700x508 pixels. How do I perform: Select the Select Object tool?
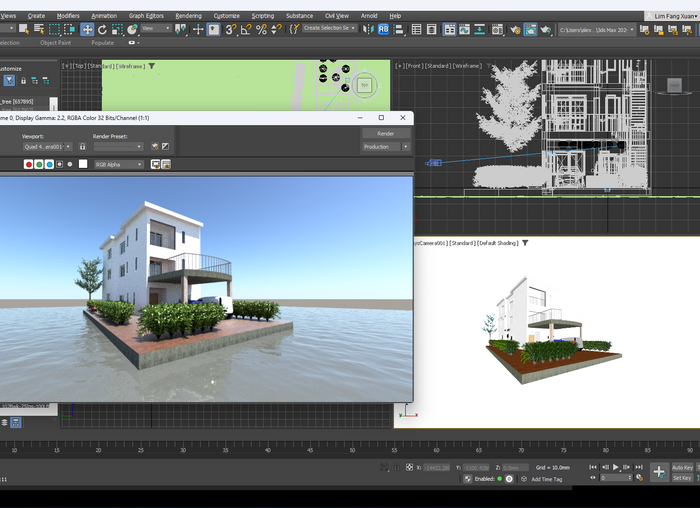coord(24,29)
